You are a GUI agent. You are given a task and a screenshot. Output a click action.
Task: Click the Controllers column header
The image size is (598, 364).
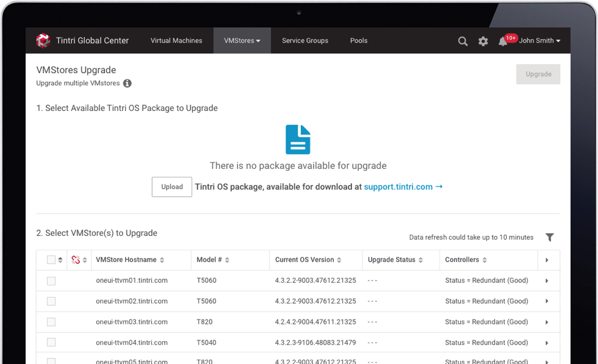[x=462, y=260]
